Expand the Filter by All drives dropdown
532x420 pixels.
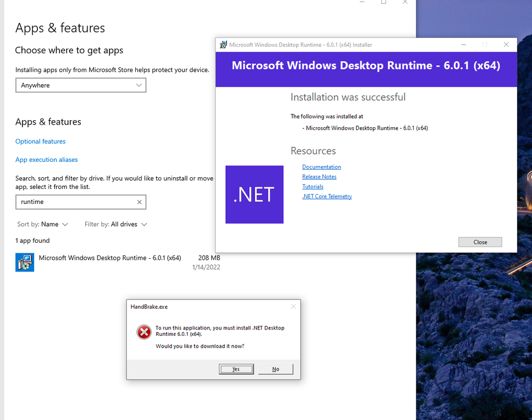pos(116,224)
